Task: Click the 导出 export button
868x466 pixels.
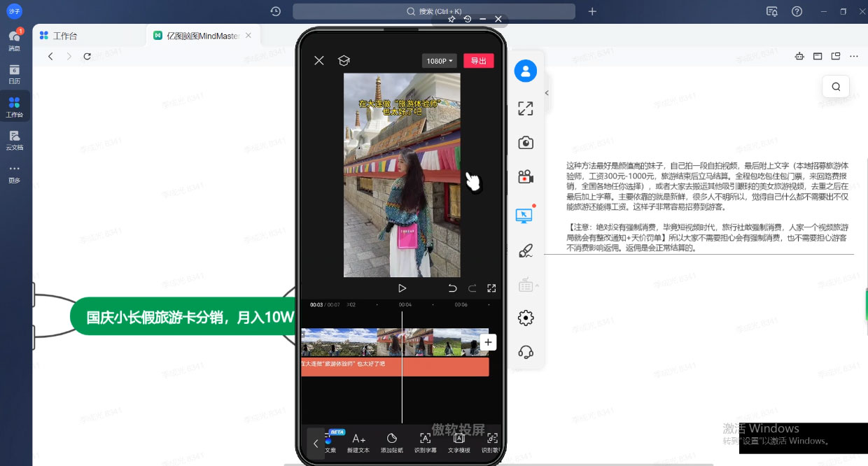Action: [479, 61]
